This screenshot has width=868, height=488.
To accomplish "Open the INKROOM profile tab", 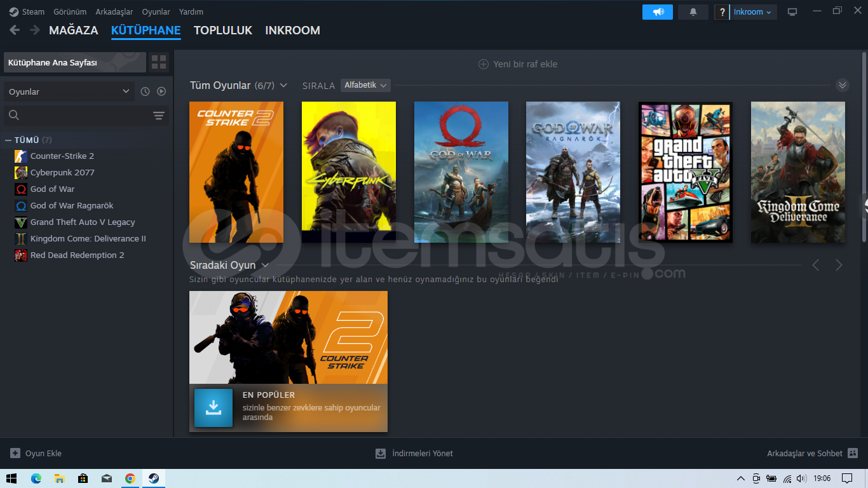I will point(292,30).
